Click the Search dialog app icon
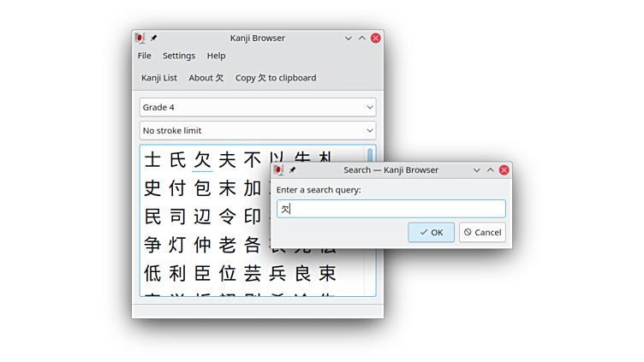 pyautogui.click(x=278, y=170)
